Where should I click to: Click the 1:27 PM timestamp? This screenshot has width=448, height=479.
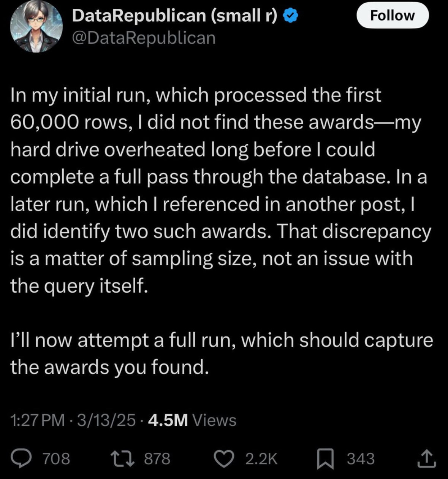(x=37, y=420)
